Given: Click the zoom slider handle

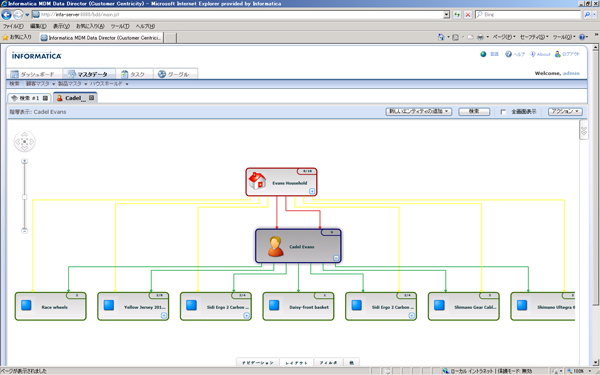Looking at the screenshot, I should pyautogui.click(x=24, y=197).
